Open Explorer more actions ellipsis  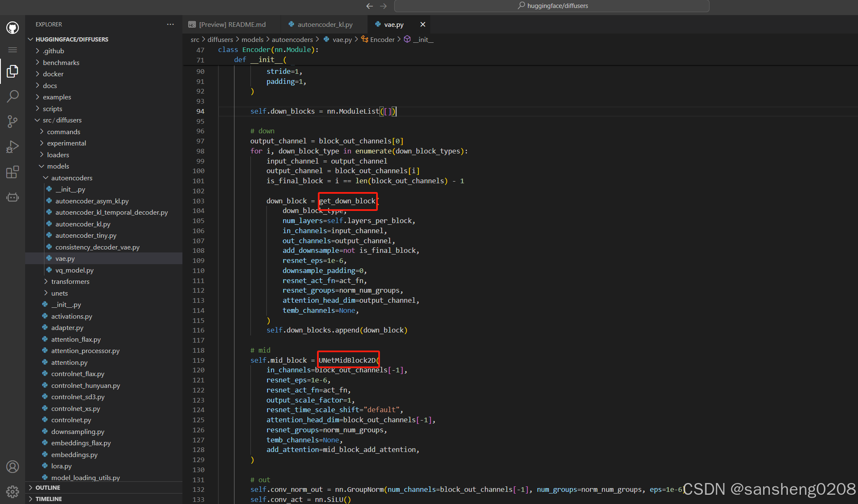coord(170,24)
